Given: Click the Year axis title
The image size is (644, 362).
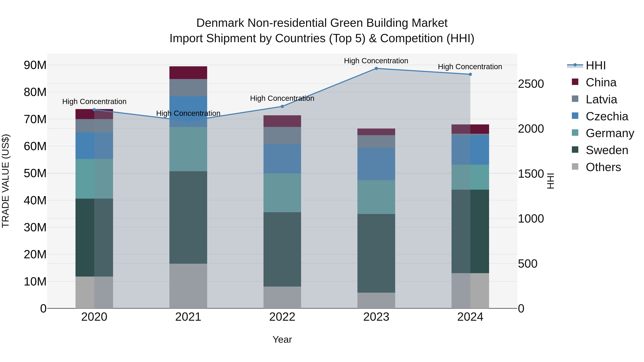Looking at the screenshot, I should 282,340.
